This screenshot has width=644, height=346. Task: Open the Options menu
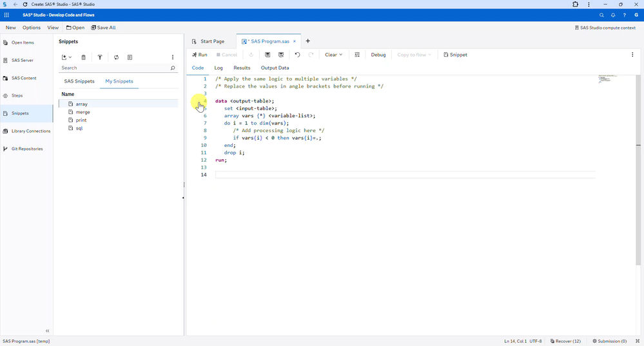pos(32,28)
